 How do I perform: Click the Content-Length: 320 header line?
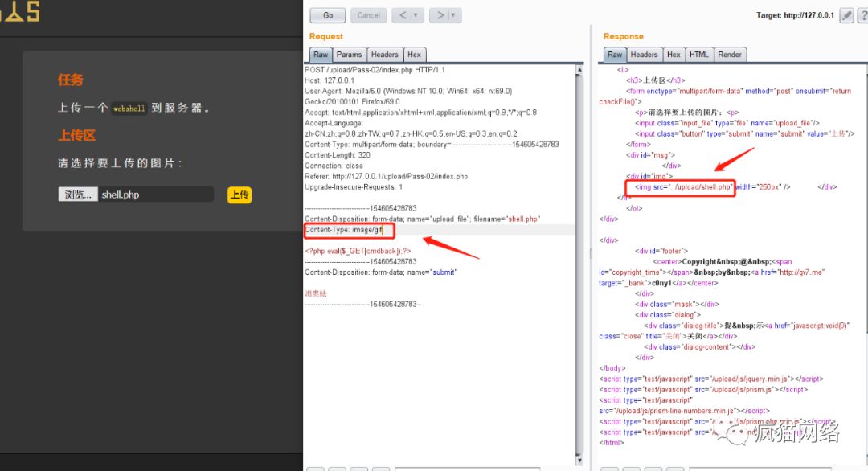tap(337, 155)
